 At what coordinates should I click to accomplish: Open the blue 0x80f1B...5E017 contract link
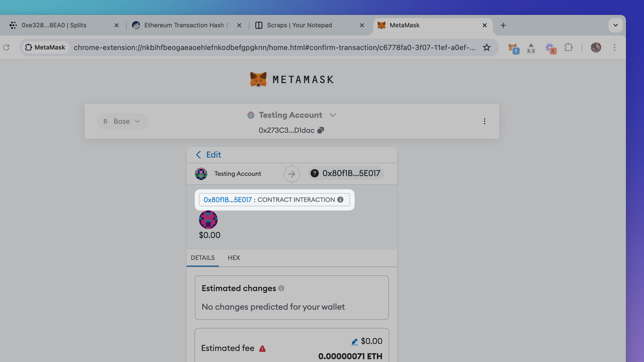click(x=227, y=200)
